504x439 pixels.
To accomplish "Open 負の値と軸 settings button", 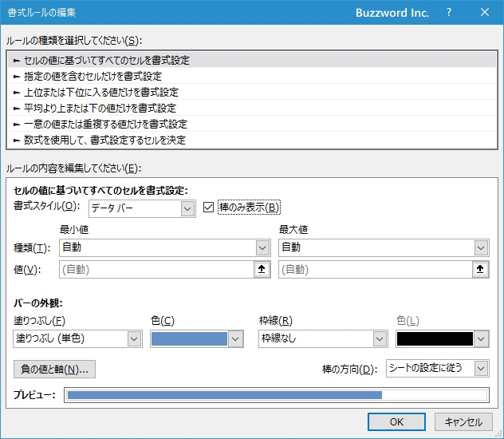I will pos(54,369).
